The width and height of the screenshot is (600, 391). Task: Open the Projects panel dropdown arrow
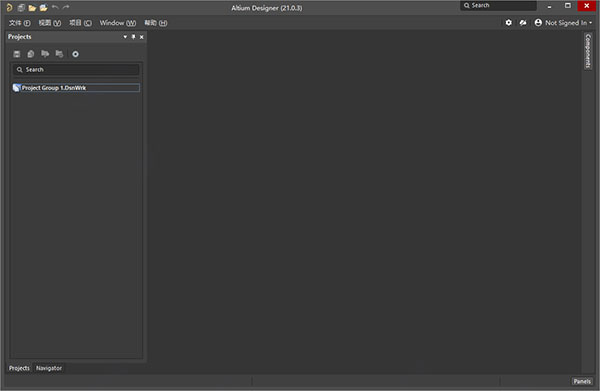click(x=125, y=37)
